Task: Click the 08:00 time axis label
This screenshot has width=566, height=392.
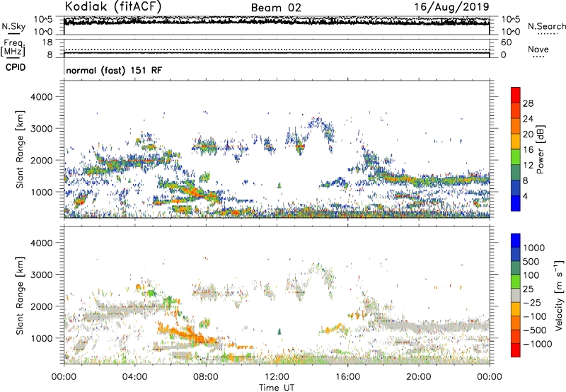Action: [x=206, y=377]
